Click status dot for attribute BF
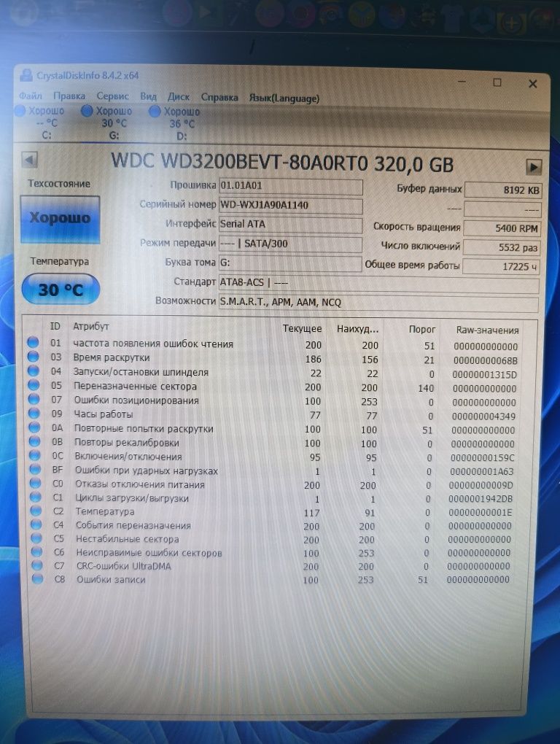This screenshot has height=744, width=560. tap(35, 469)
